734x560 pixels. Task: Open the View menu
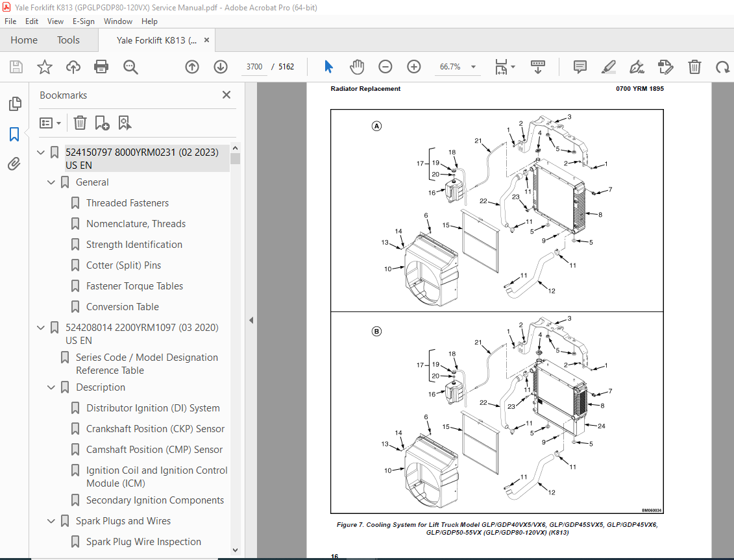coord(55,21)
